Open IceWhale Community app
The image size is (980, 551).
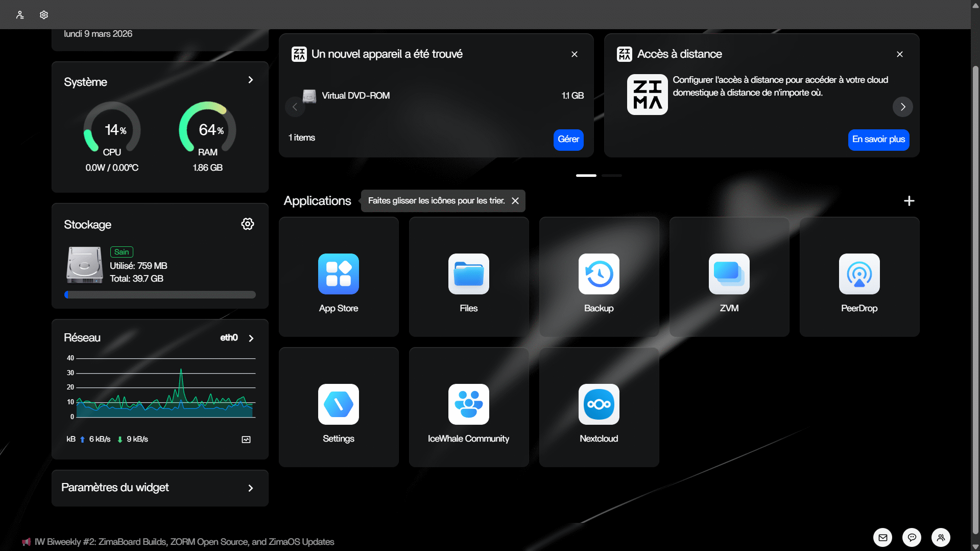click(x=468, y=405)
